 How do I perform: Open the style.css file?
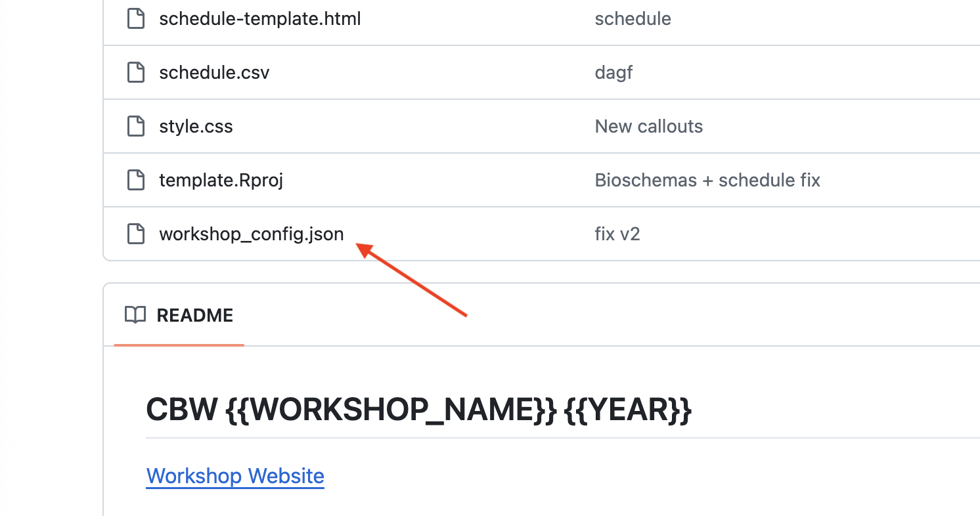point(196,126)
